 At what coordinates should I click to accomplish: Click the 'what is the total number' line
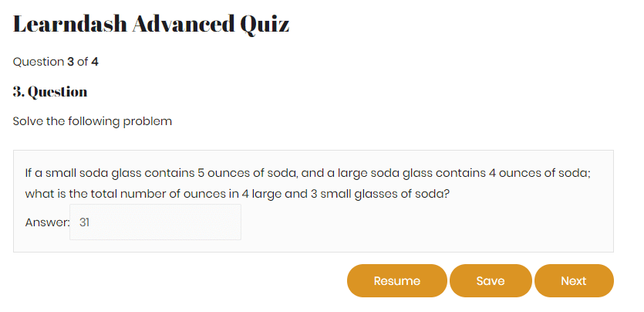pyautogui.click(x=238, y=194)
